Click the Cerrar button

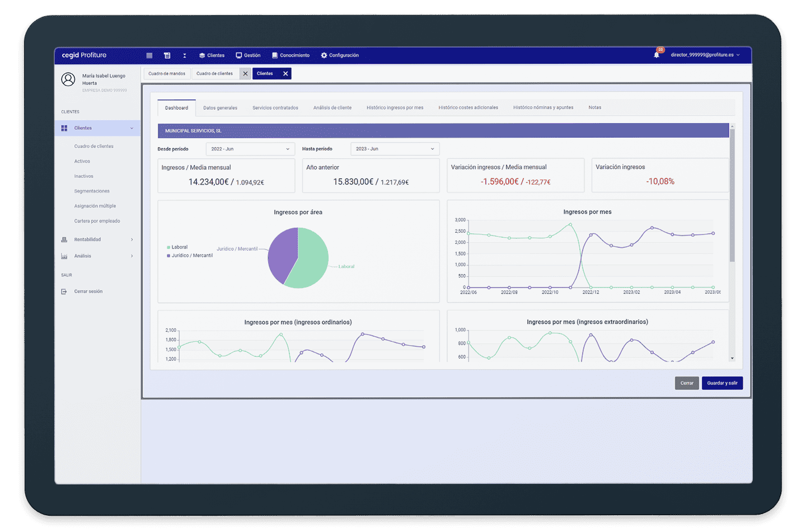point(687,383)
